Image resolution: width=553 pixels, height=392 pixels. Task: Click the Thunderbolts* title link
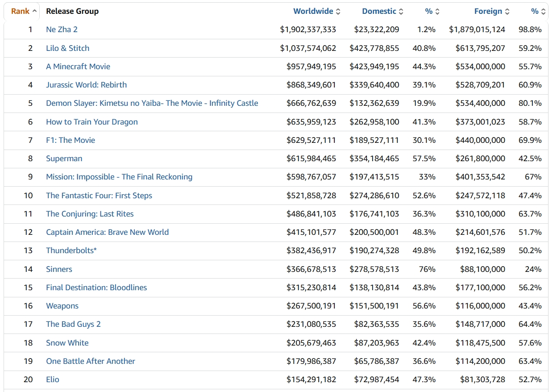71,250
